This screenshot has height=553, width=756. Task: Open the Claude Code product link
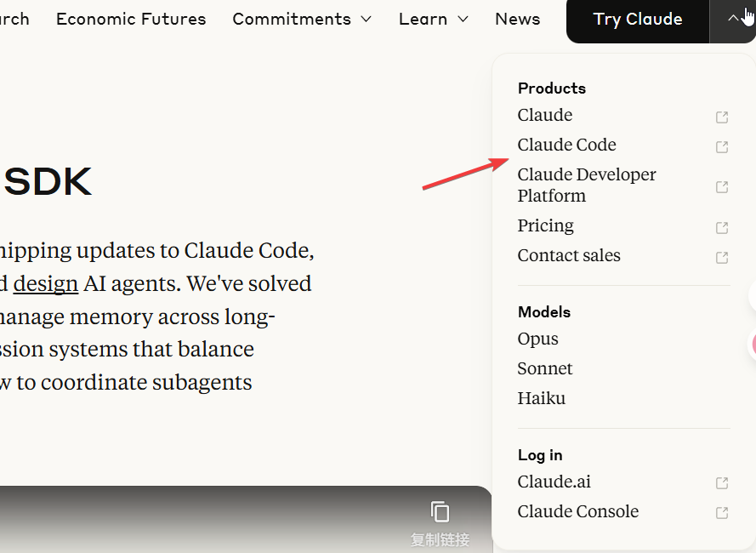[x=566, y=145]
